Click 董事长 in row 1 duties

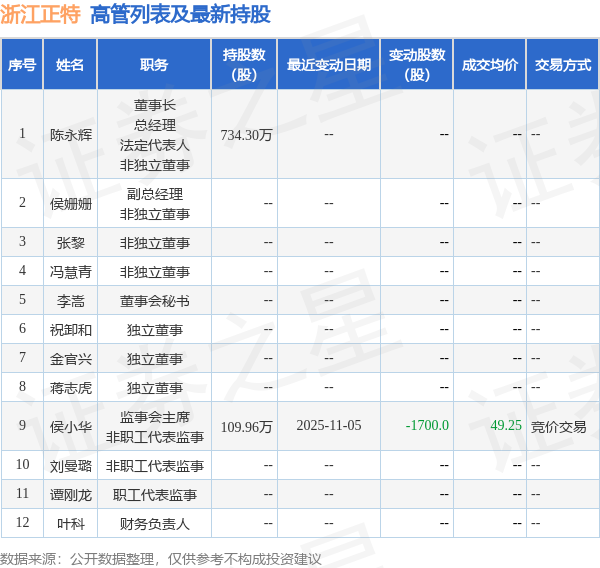click(155, 105)
